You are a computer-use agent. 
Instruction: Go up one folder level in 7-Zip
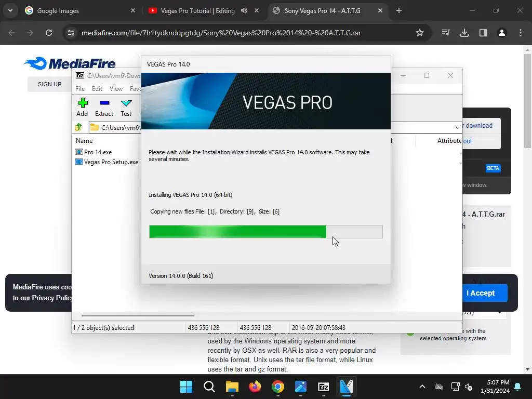point(78,127)
